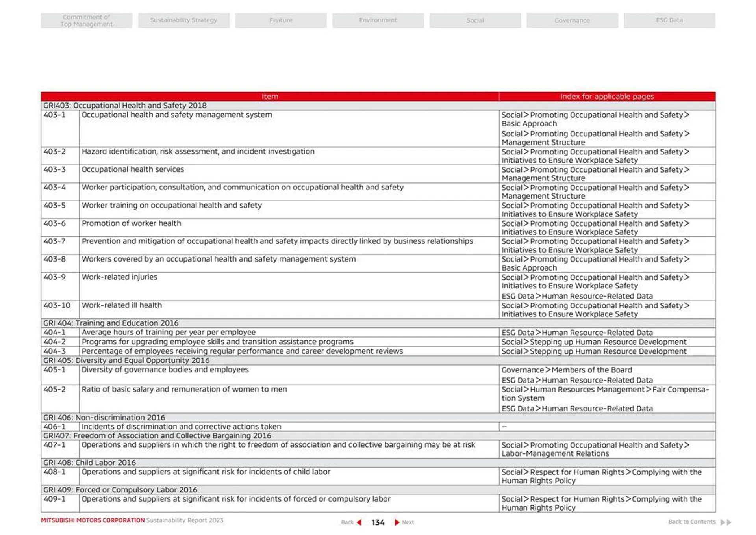756x535 pixels.
Task: Click page number 134
Action: coord(378,522)
